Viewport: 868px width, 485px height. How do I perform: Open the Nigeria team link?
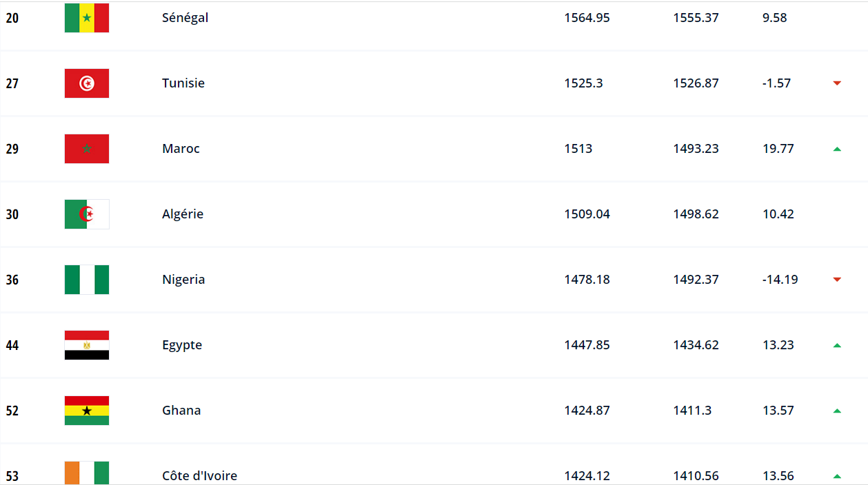pos(183,280)
